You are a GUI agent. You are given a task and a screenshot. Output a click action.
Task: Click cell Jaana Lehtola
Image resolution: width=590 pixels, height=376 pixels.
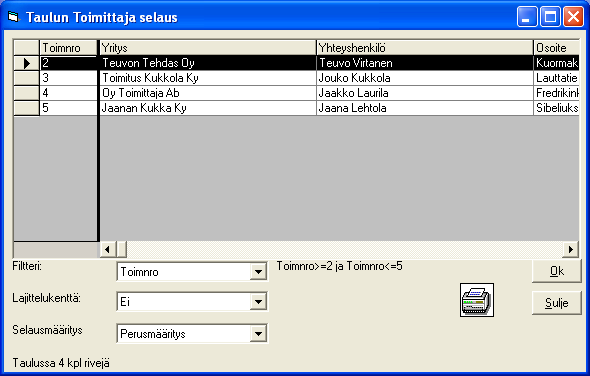pos(425,108)
